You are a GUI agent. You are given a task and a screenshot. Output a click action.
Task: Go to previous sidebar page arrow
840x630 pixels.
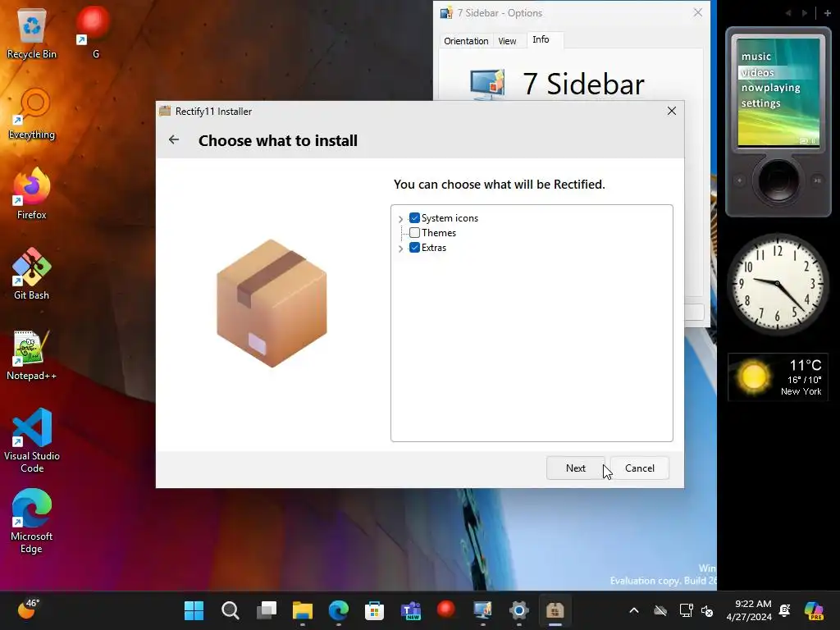pos(788,13)
